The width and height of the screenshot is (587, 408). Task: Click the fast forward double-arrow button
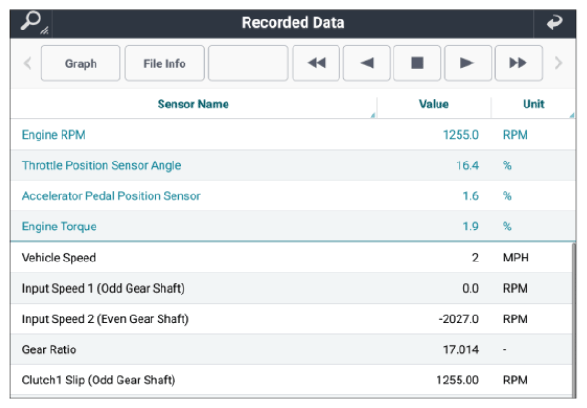[518, 63]
